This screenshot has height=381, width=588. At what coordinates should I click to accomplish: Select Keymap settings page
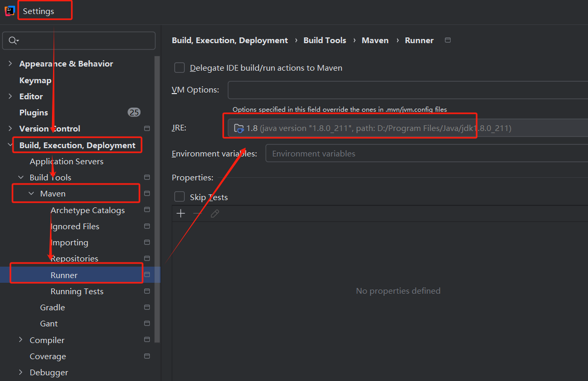tap(35, 80)
